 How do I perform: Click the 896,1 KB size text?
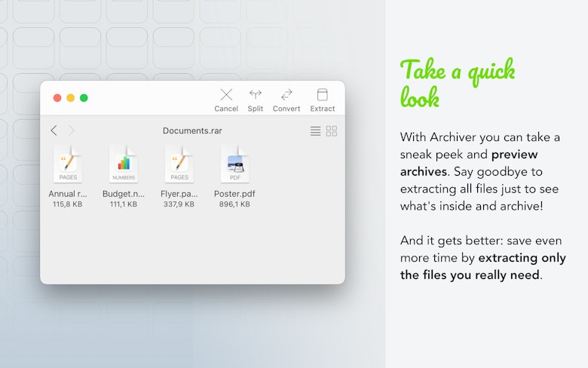pos(234,204)
